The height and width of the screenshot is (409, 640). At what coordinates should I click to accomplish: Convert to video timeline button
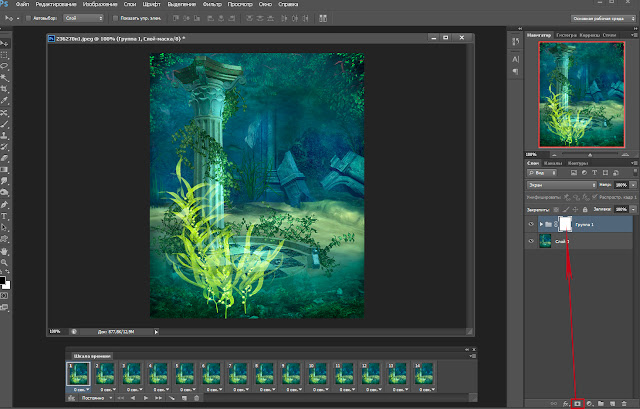[x=71, y=398]
